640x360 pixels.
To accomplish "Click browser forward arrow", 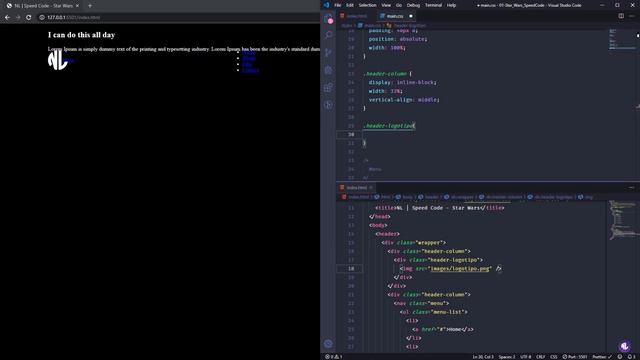I will coord(18,18).
